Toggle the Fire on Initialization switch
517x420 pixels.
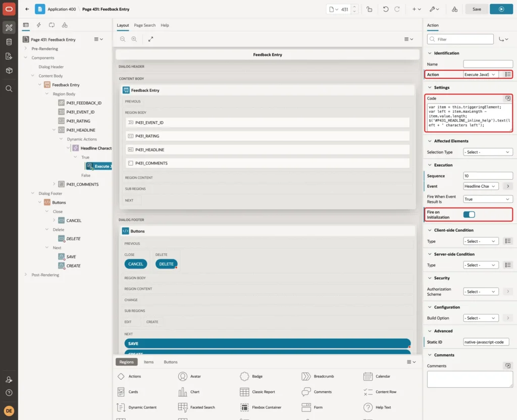(x=469, y=215)
